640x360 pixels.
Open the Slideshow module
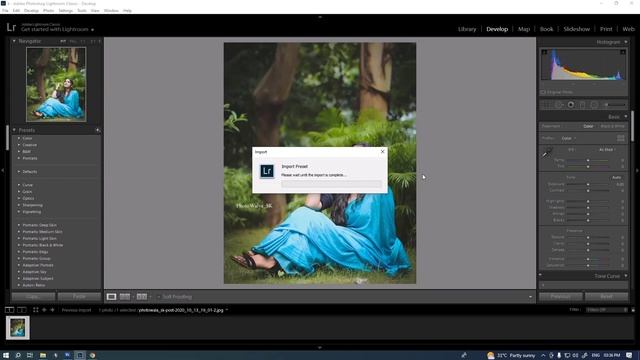[577, 29]
